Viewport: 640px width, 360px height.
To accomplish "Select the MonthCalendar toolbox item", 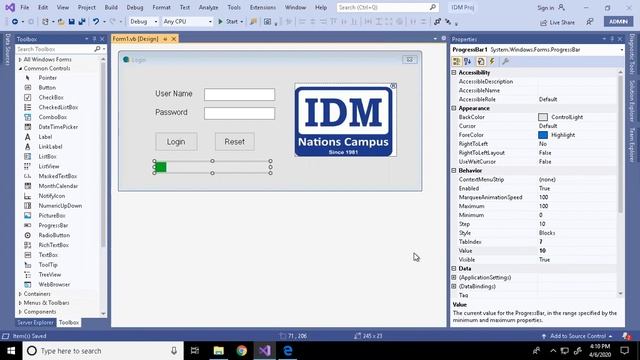I will point(58,186).
